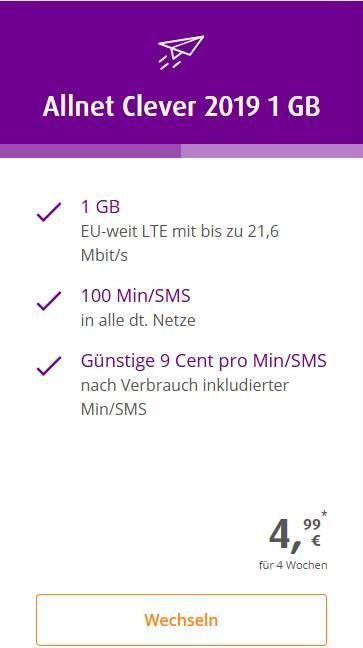Click the paper plane icon in header

(181, 52)
